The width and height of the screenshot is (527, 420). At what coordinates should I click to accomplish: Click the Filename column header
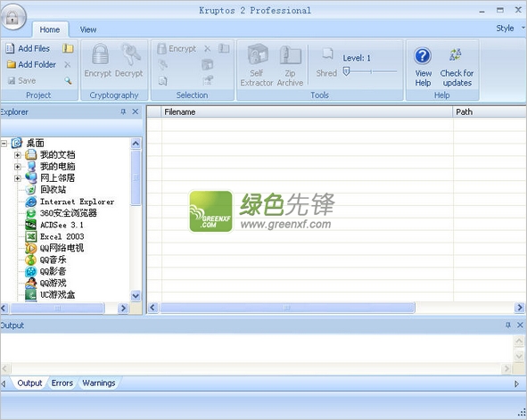[x=307, y=111]
